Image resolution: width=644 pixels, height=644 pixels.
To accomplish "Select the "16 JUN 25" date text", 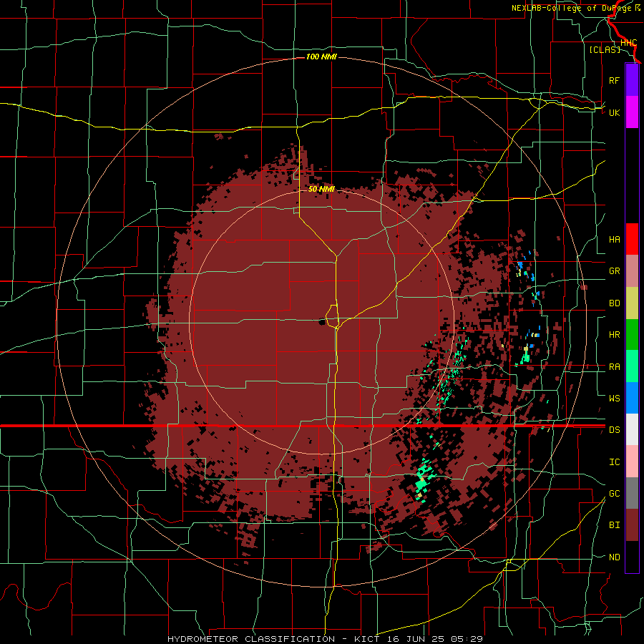I will coord(414,639).
